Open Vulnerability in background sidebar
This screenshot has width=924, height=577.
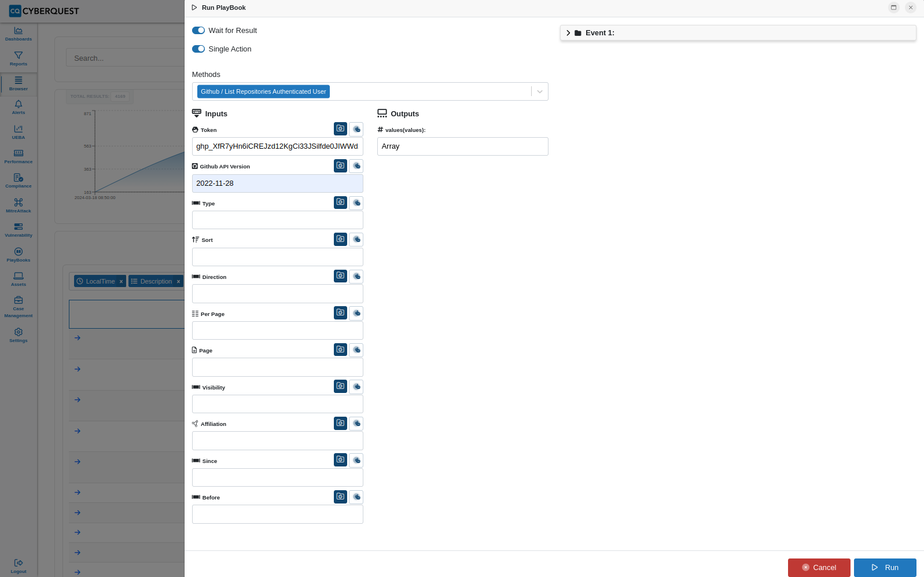point(19,230)
